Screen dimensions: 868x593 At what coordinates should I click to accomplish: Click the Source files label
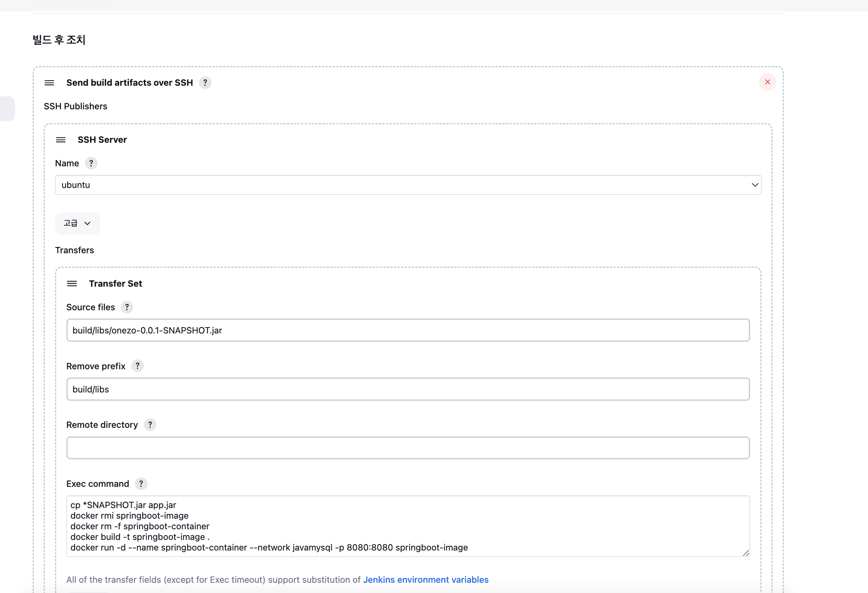click(91, 307)
